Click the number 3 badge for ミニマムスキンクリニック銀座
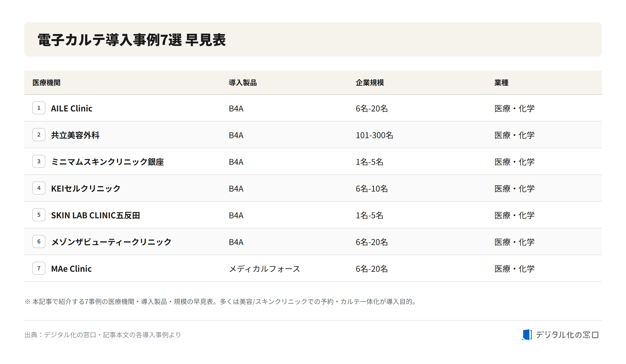The height and width of the screenshot is (364, 626). 39,161
